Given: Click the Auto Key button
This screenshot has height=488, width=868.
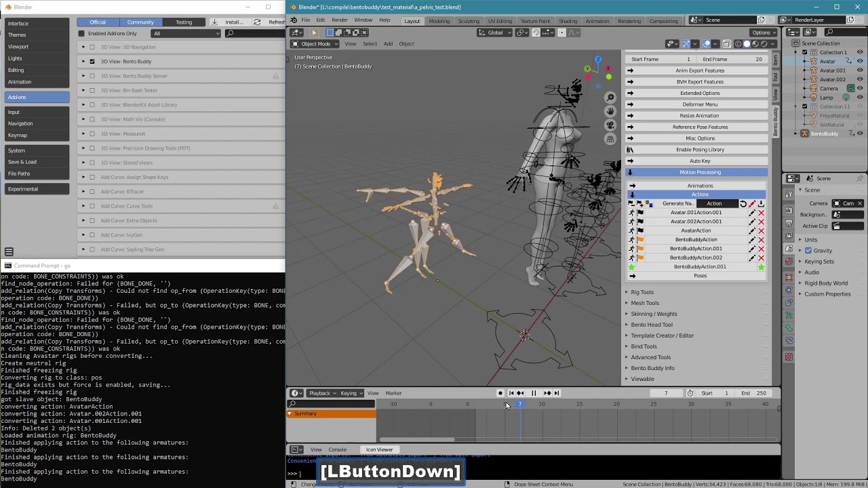Looking at the screenshot, I should [x=696, y=161].
